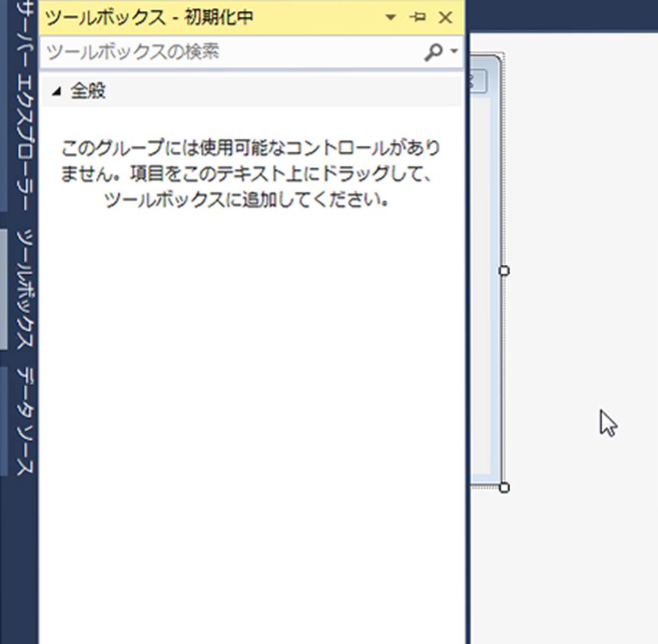Click the form's bottom-right resize handle
This screenshot has height=644, width=658.
pos(504,488)
